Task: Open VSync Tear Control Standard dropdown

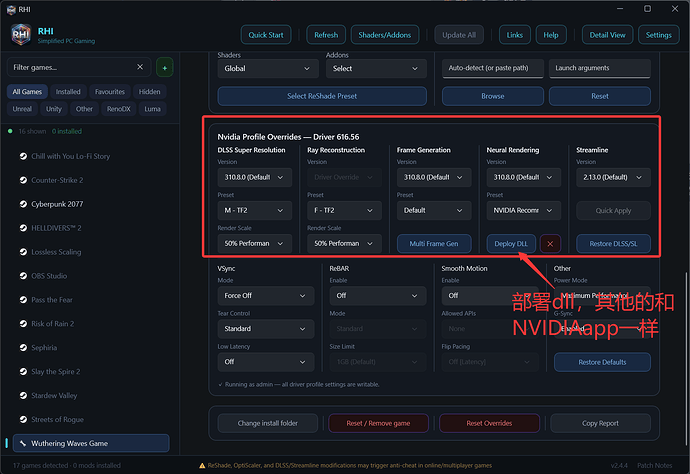Action: point(266,329)
